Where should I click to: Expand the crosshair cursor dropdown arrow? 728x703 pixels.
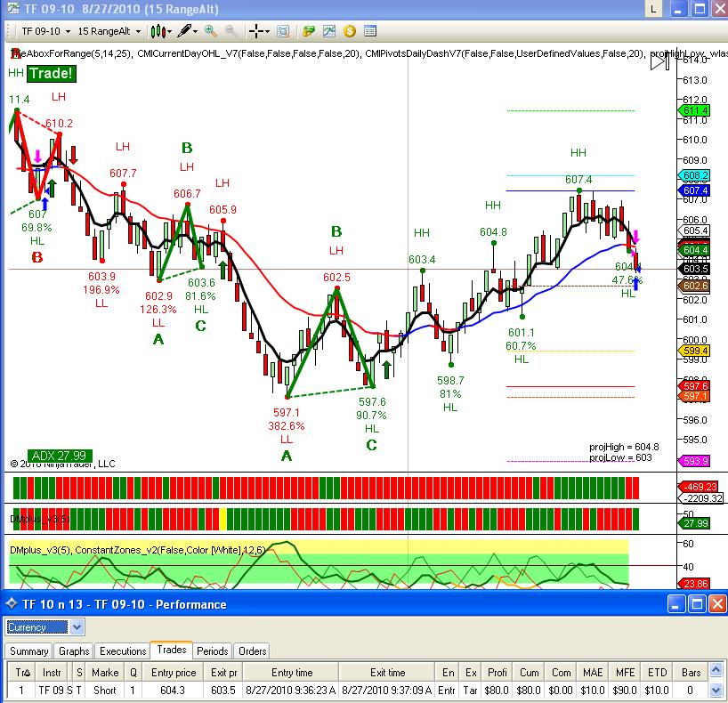point(267,31)
